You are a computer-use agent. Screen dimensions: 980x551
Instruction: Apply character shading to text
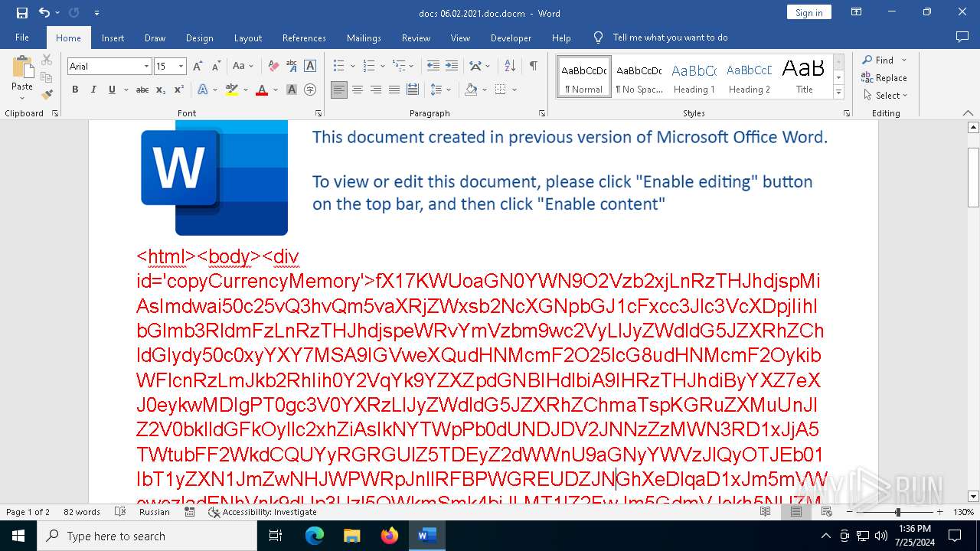point(292,90)
